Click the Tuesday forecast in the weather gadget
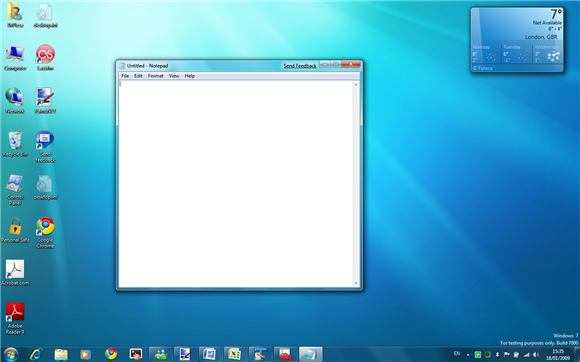 tap(517, 54)
